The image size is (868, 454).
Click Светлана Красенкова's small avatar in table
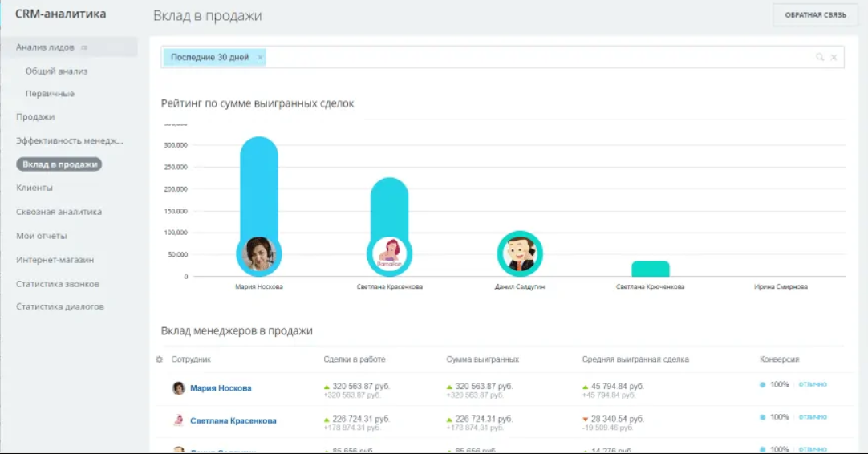click(x=179, y=420)
